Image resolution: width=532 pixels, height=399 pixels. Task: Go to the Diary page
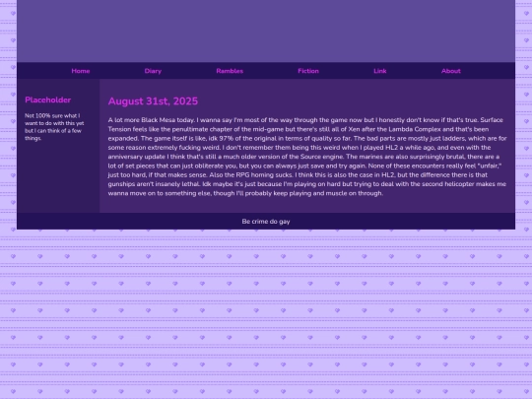[153, 71]
